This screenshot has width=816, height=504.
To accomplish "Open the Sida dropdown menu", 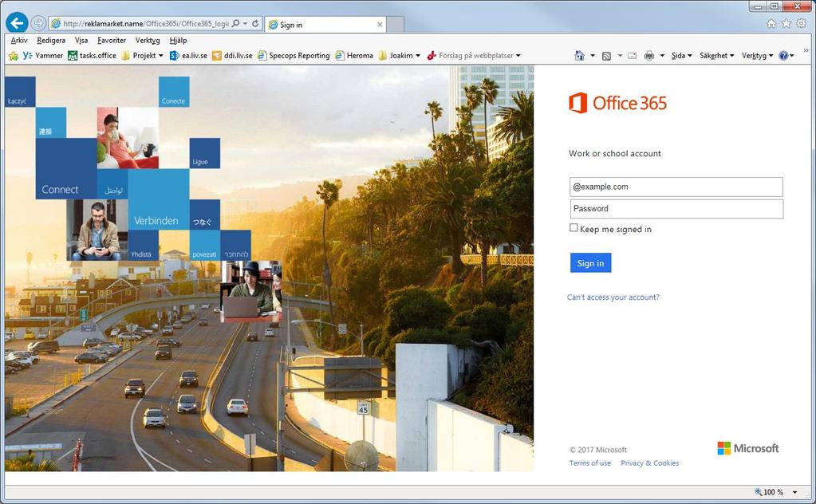I will 681,56.
